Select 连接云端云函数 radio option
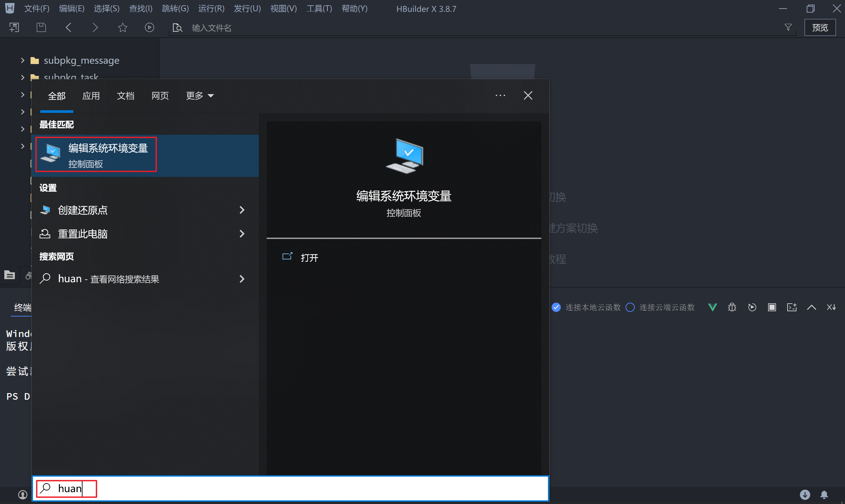 (x=630, y=307)
